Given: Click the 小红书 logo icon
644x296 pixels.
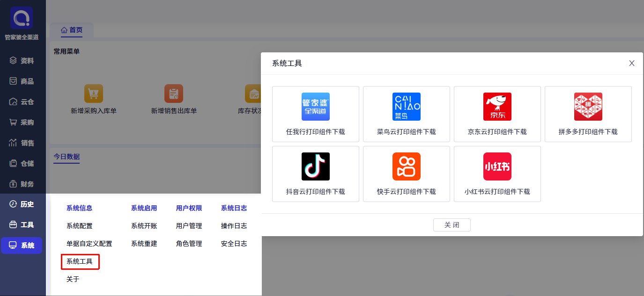Looking at the screenshot, I should coord(497,166).
